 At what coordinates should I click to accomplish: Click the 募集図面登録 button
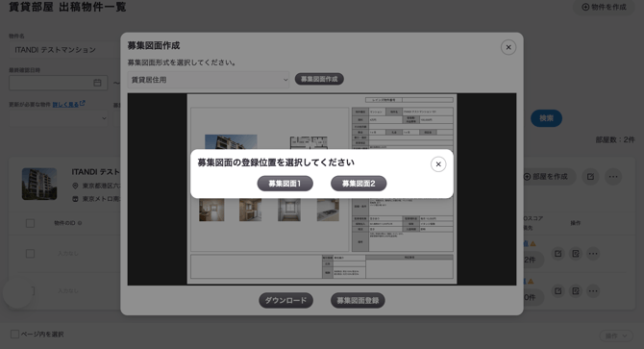click(358, 301)
